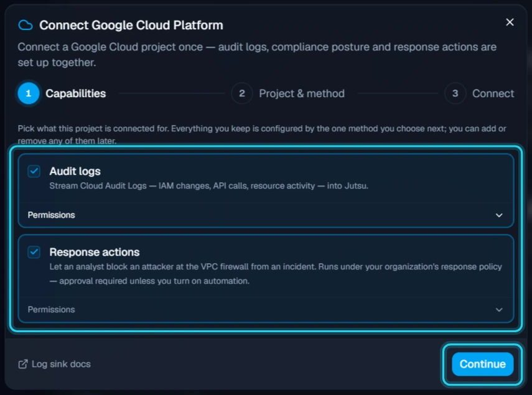The height and width of the screenshot is (395, 532).
Task: Open the Log sink docs link
Action: (x=54, y=364)
